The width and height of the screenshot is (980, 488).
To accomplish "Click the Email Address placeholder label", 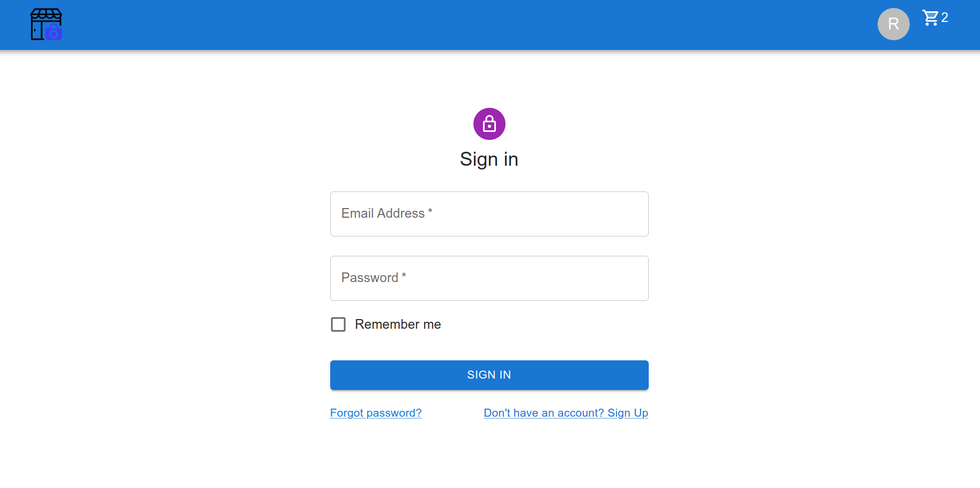I will click(x=383, y=213).
